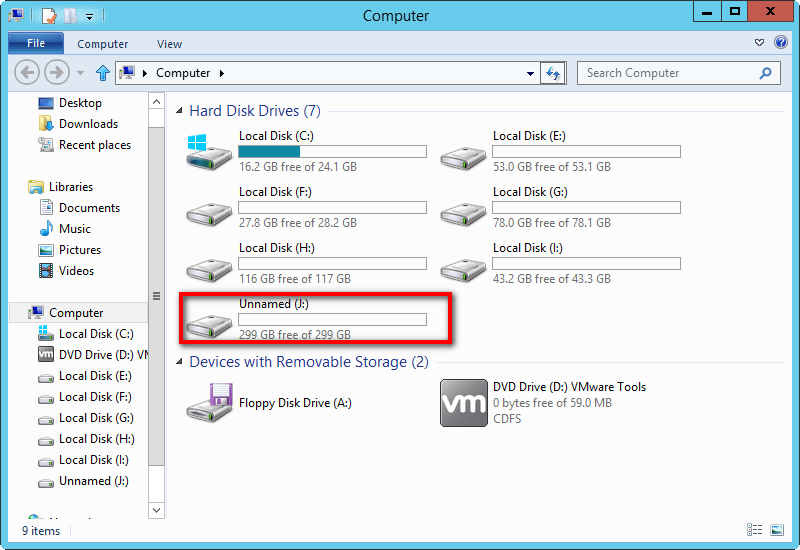800x550 pixels.
Task: Go up one folder level
Action: pos(103,73)
